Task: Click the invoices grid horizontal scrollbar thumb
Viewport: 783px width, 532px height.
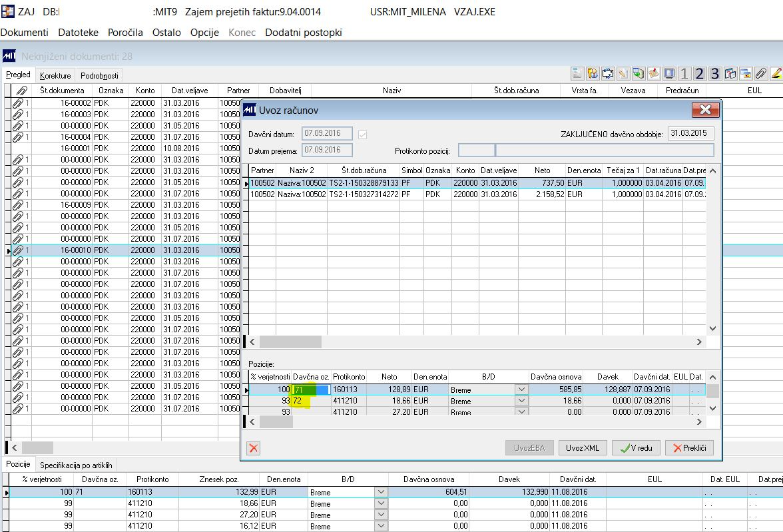Action: click(290, 342)
